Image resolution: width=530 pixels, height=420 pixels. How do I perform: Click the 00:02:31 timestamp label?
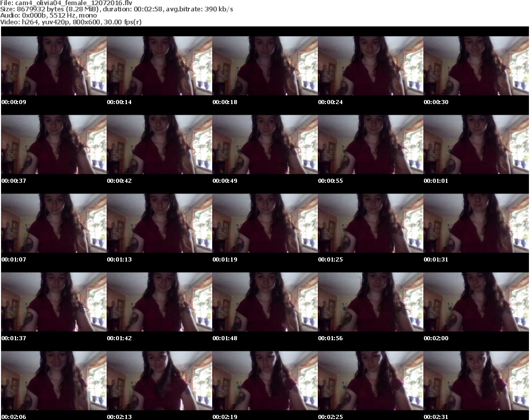tap(436, 417)
